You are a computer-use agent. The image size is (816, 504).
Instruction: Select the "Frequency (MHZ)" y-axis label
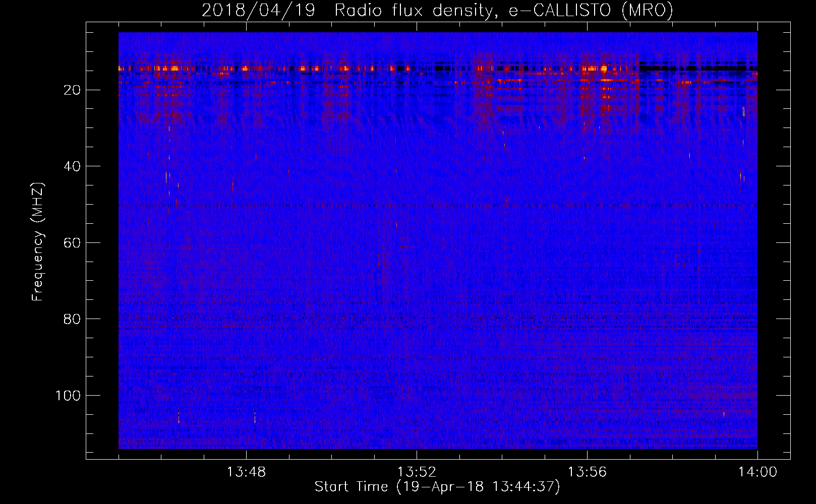38,242
